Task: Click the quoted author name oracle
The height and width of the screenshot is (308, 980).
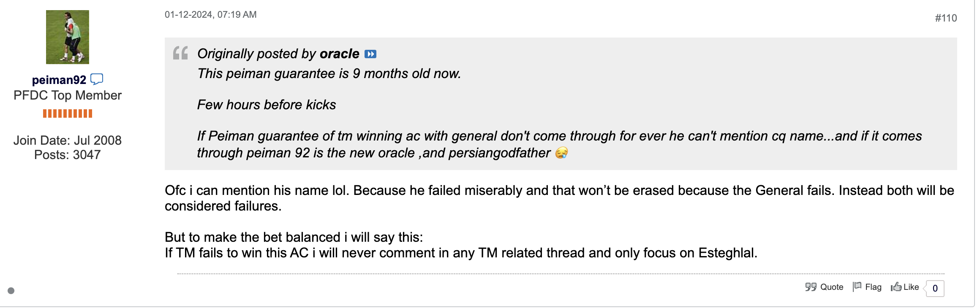Action: click(x=339, y=54)
